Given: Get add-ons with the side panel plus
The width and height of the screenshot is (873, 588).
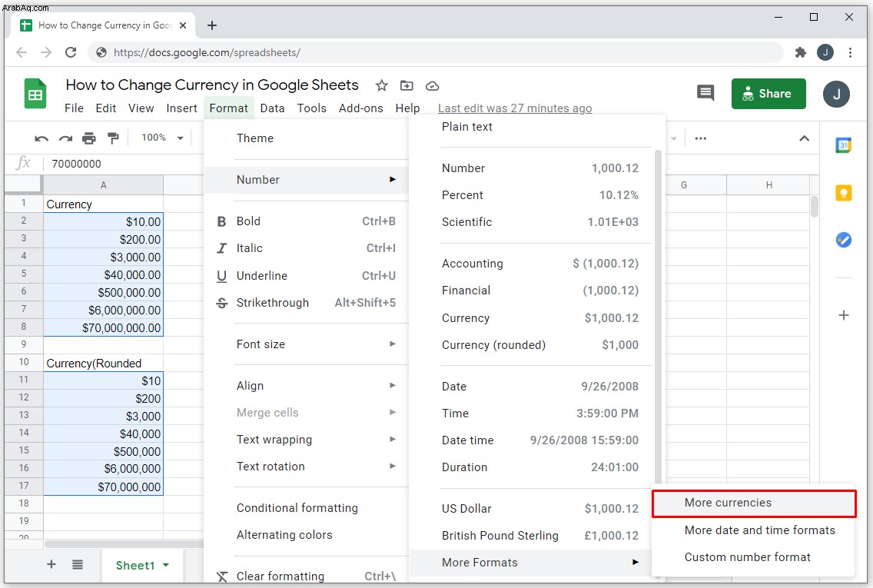Looking at the screenshot, I should (844, 315).
